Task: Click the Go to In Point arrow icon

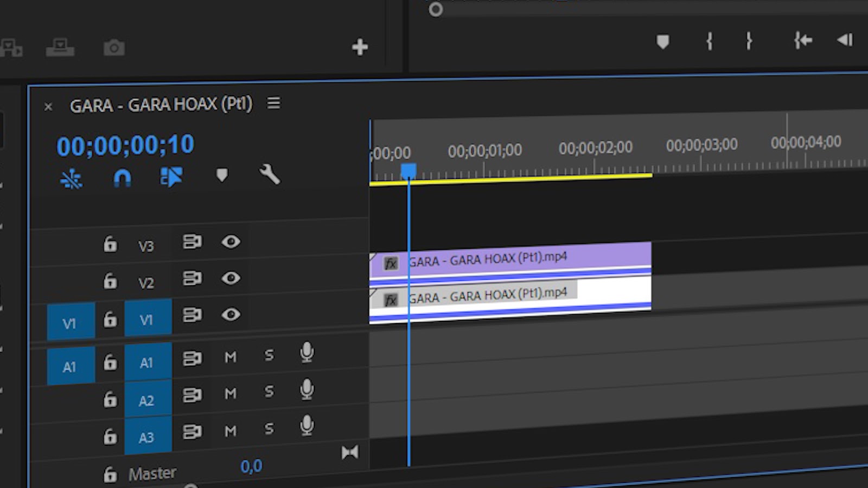Action: pos(802,40)
